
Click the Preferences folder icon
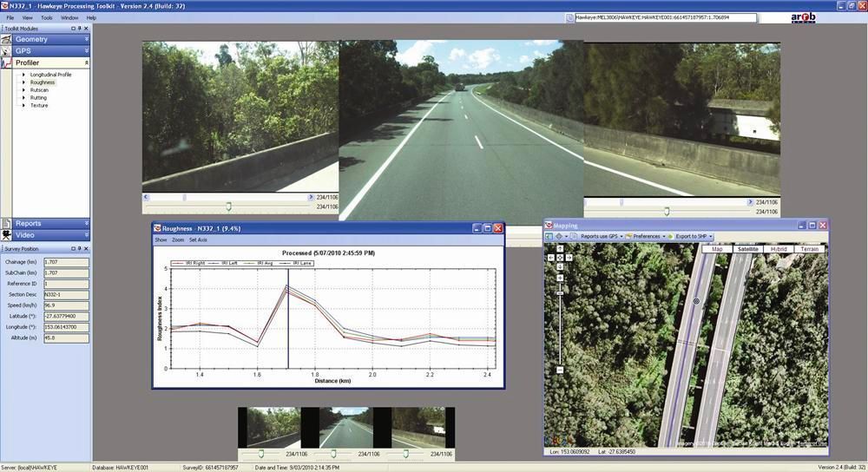[628, 236]
